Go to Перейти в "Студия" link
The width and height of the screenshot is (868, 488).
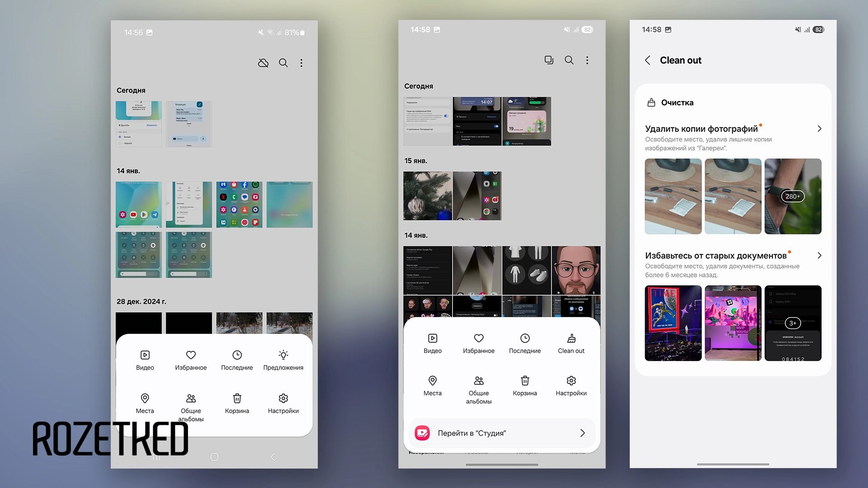point(502,433)
